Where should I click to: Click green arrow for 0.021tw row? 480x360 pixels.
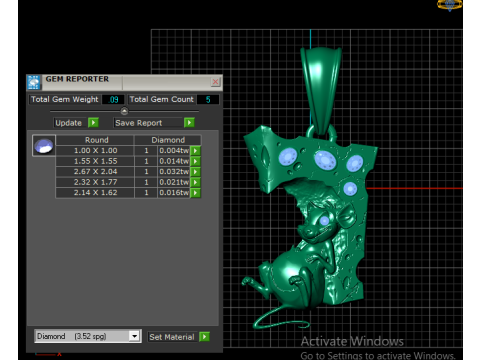pyautogui.click(x=195, y=182)
